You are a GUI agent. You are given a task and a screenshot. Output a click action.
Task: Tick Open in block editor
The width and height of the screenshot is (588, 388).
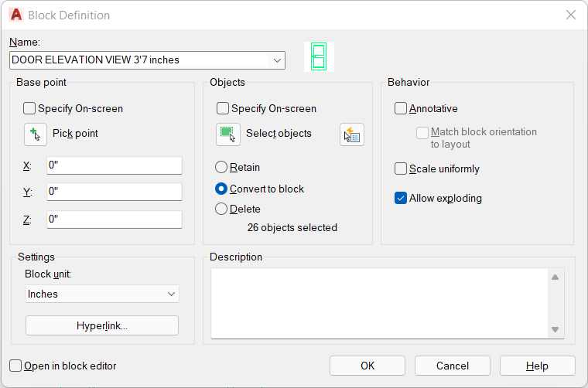coord(15,366)
